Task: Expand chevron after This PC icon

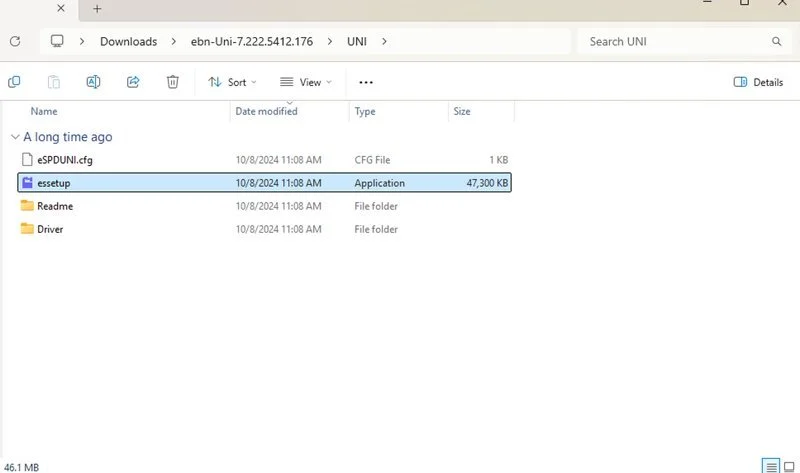Action: tap(82, 41)
